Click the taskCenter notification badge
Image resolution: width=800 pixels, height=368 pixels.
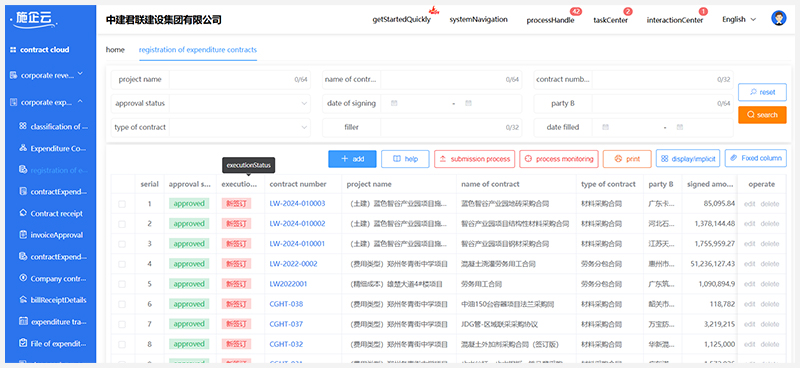click(x=628, y=11)
